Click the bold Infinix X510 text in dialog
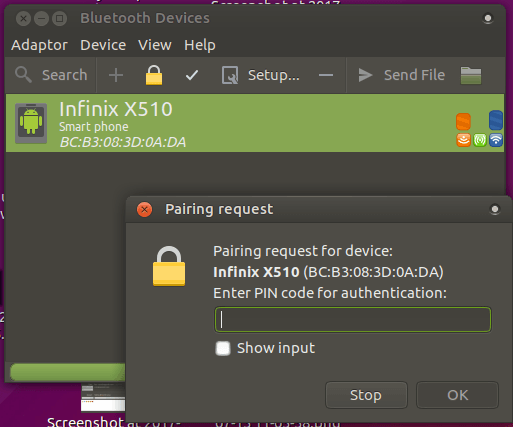Image resolution: width=513 pixels, height=427 pixels. click(256, 272)
